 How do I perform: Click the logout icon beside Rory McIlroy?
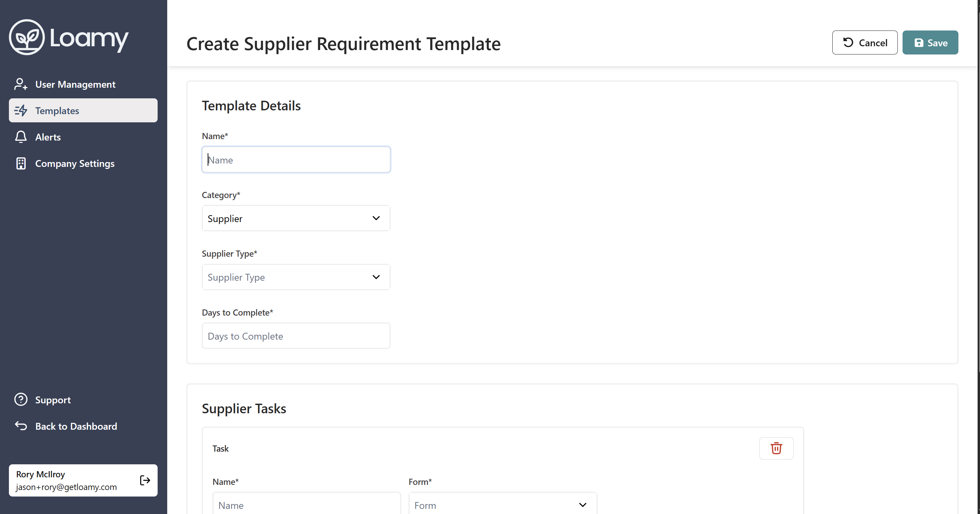click(x=145, y=480)
